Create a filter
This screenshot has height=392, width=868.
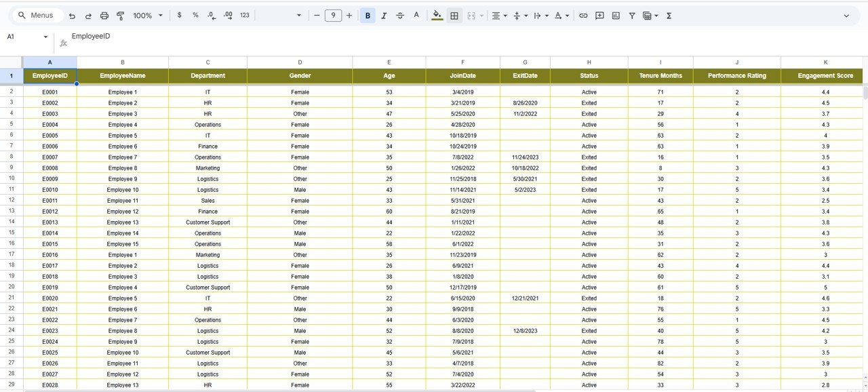(631, 15)
